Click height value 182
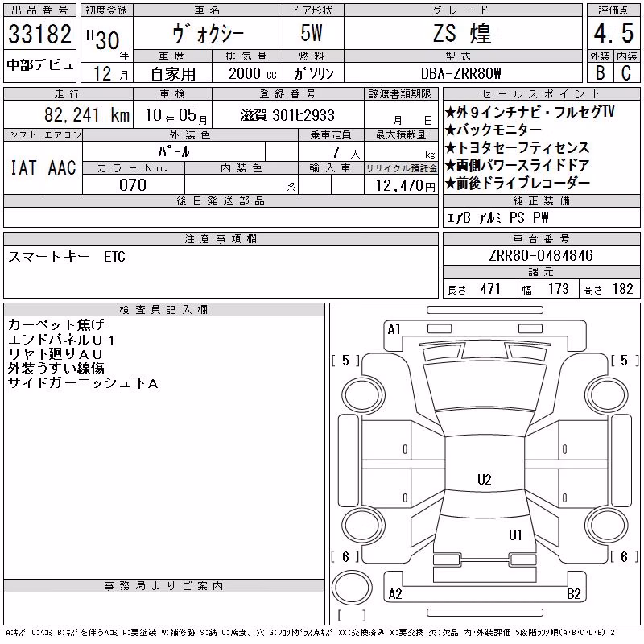 coord(622,289)
